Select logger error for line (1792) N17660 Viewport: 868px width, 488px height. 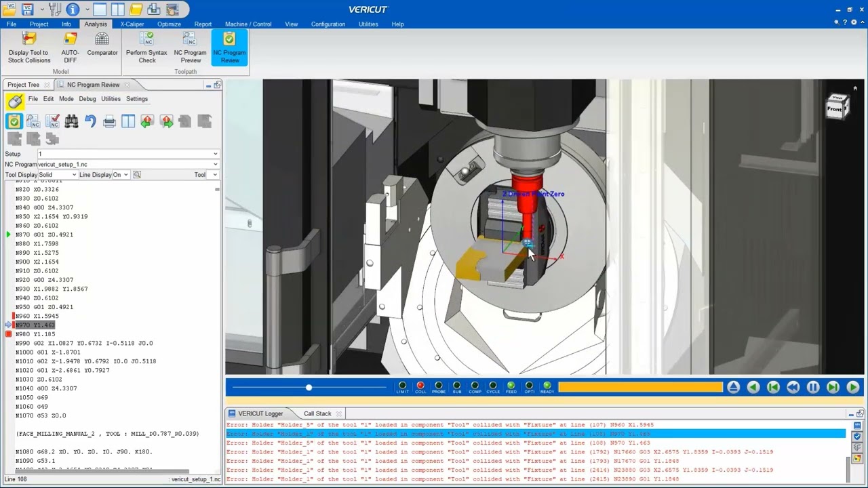pyautogui.click(x=500, y=452)
